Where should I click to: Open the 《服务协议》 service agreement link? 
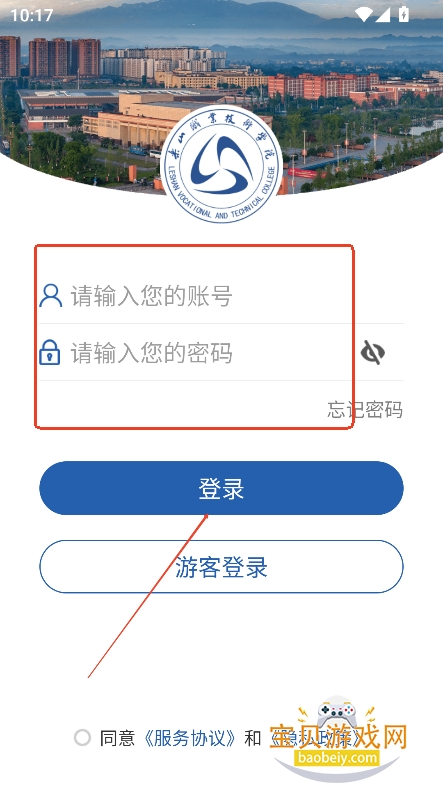[189, 738]
